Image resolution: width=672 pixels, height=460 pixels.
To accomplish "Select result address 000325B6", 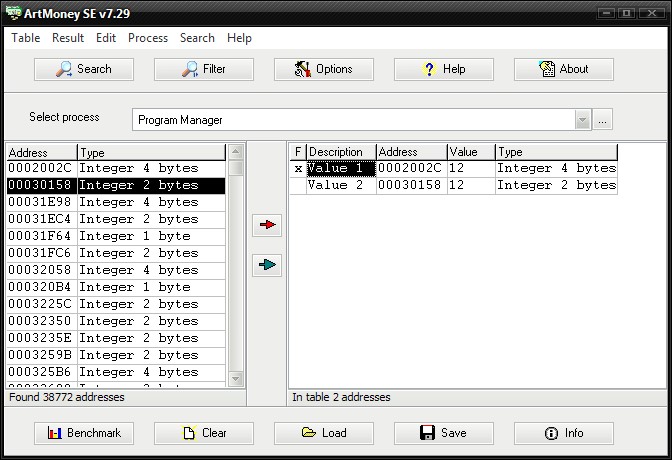I will point(40,373).
